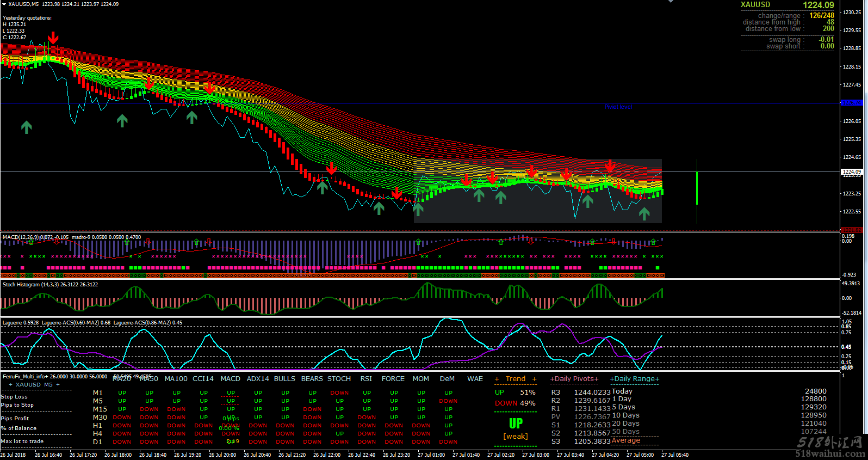Click the tall green vertical bar right of chart
Screen dimensions: 868x460
pyautogui.click(x=697, y=188)
